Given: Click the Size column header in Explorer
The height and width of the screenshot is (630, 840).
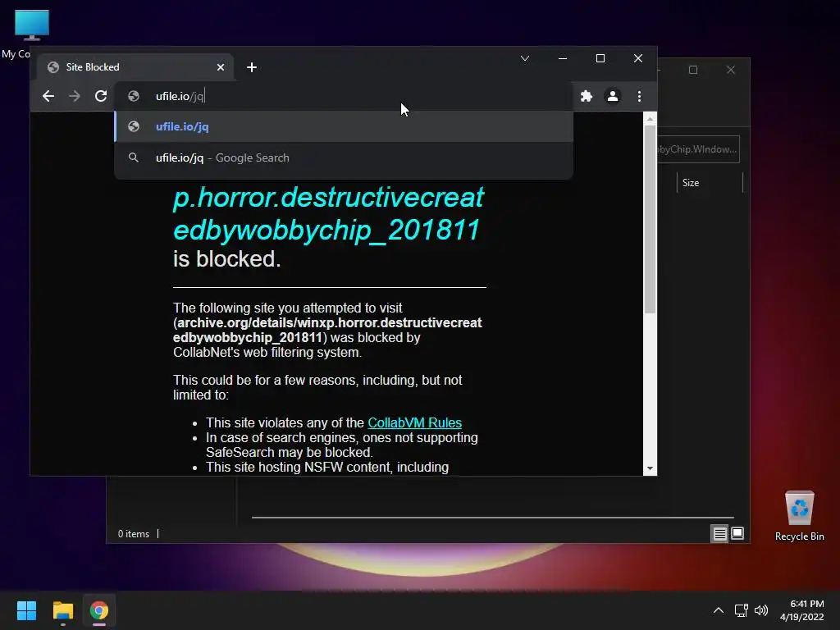Looking at the screenshot, I should (710, 183).
